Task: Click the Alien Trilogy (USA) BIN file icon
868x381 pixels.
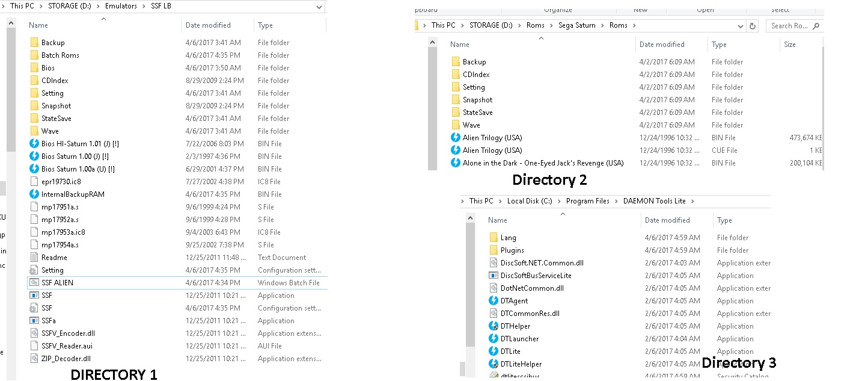Action: pyautogui.click(x=456, y=138)
